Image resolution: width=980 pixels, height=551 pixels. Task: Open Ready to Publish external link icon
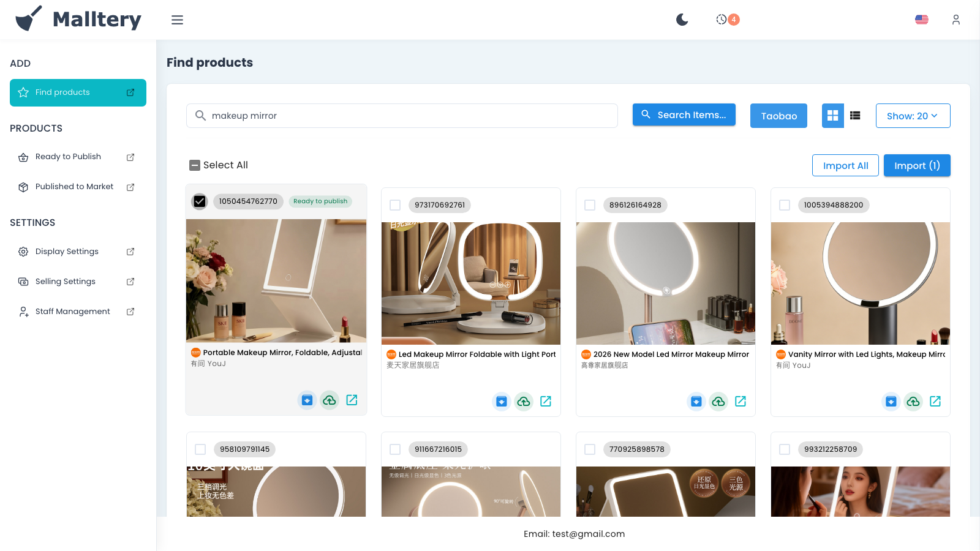(130, 157)
